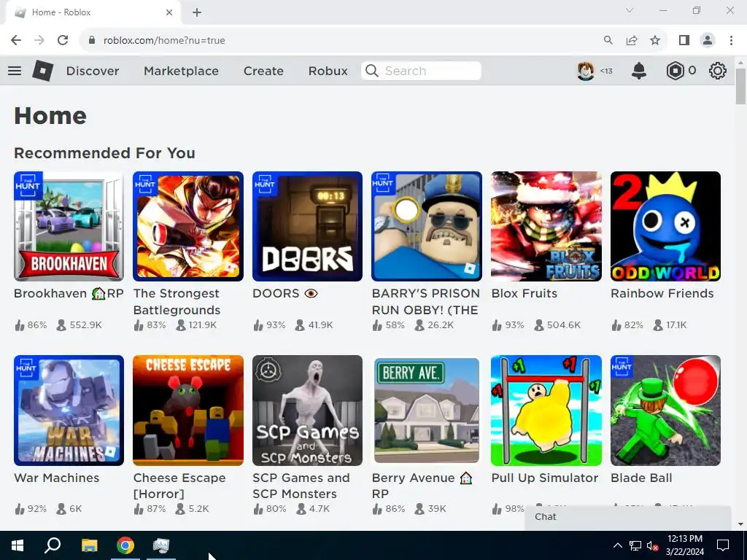Open the Marketplace page
Screen dimensions: 747x560
[181, 71]
